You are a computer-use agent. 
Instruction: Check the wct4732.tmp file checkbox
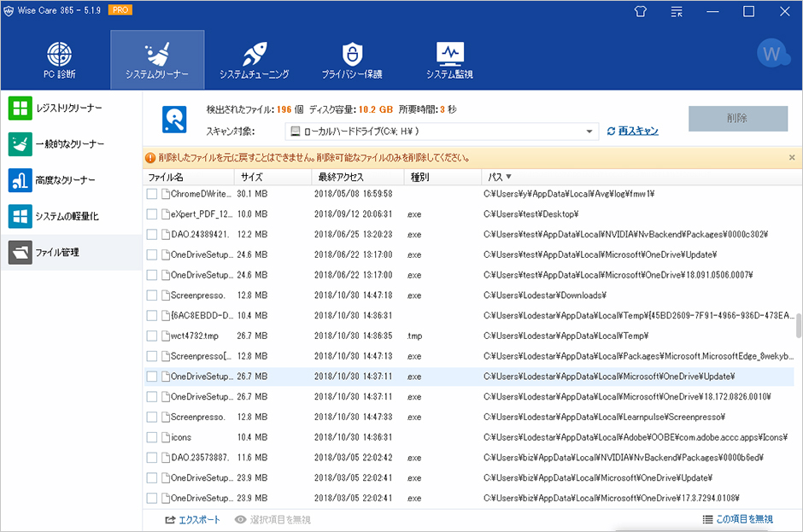[151, 336]
